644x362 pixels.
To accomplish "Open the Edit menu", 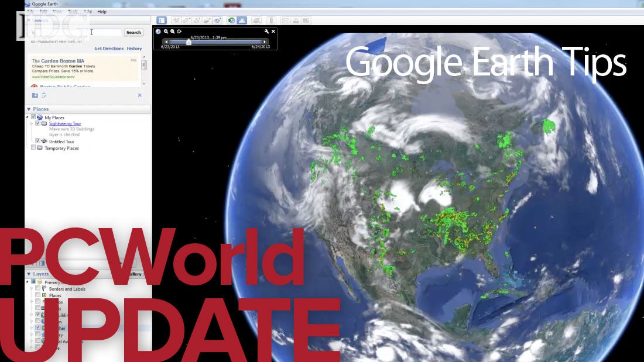I will tap(43, 12).
